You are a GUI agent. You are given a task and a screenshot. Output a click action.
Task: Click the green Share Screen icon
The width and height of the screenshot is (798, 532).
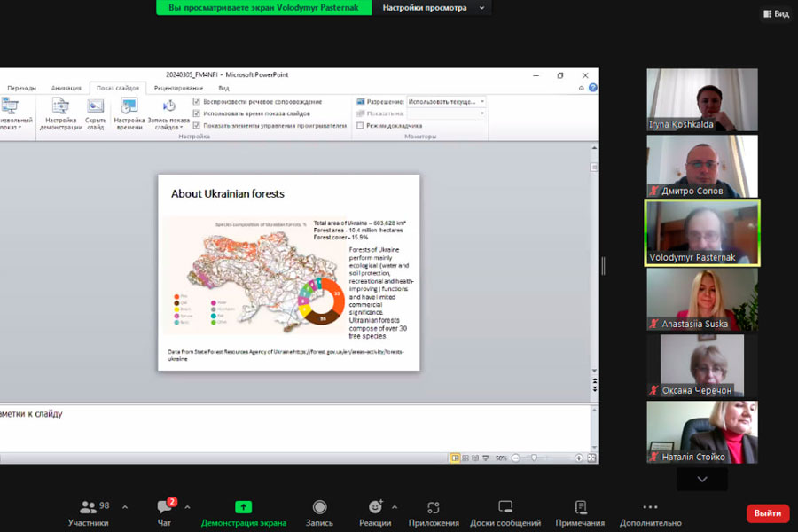point(243,507)
